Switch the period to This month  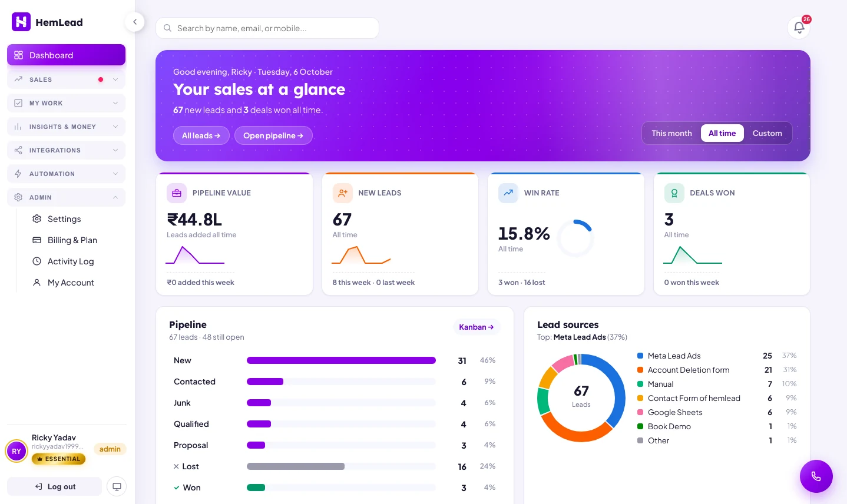click(671, 133)
